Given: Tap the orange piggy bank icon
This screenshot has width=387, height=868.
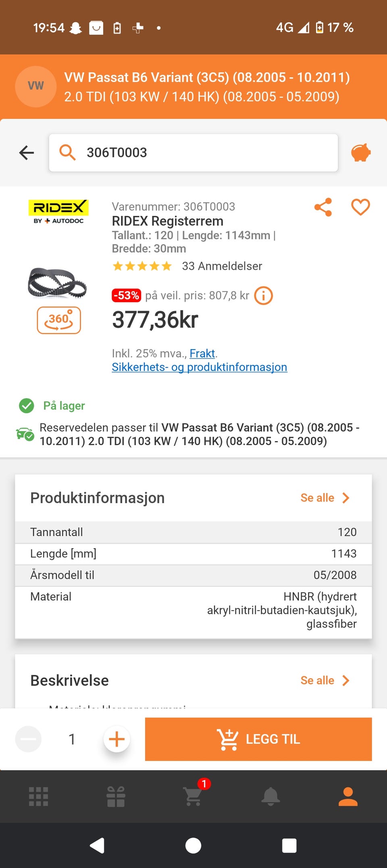Looking at the screenshot, I should [x=360, y=153].
